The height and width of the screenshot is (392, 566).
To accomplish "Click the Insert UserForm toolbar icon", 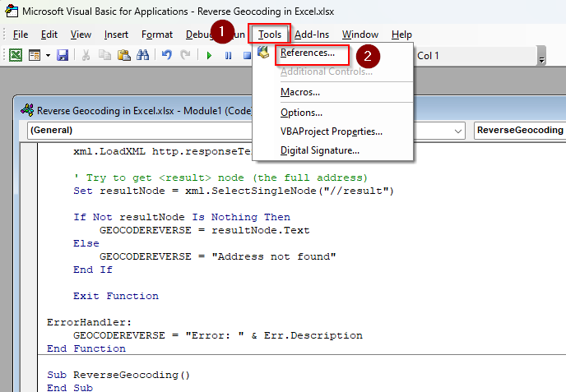I will 35,55.
